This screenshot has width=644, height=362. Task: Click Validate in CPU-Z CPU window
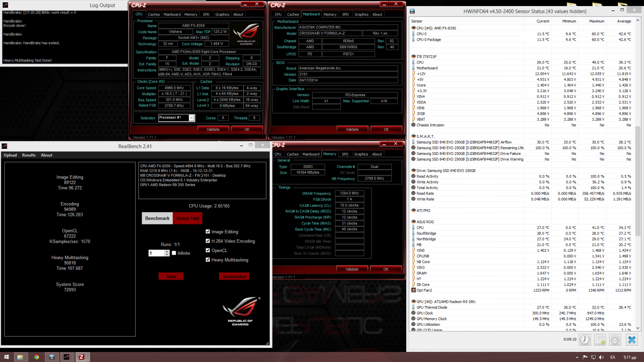pyautogui.click(x=213, y=130)
